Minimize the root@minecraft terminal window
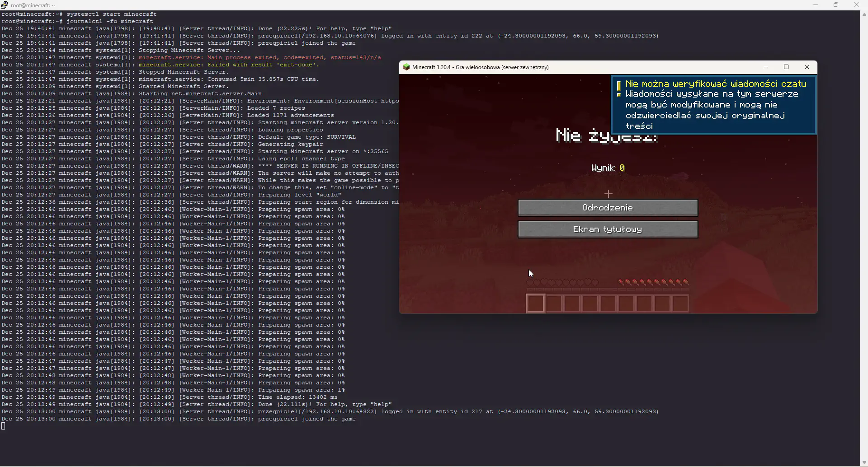This screenshot has width=868, height=467. 816,5
